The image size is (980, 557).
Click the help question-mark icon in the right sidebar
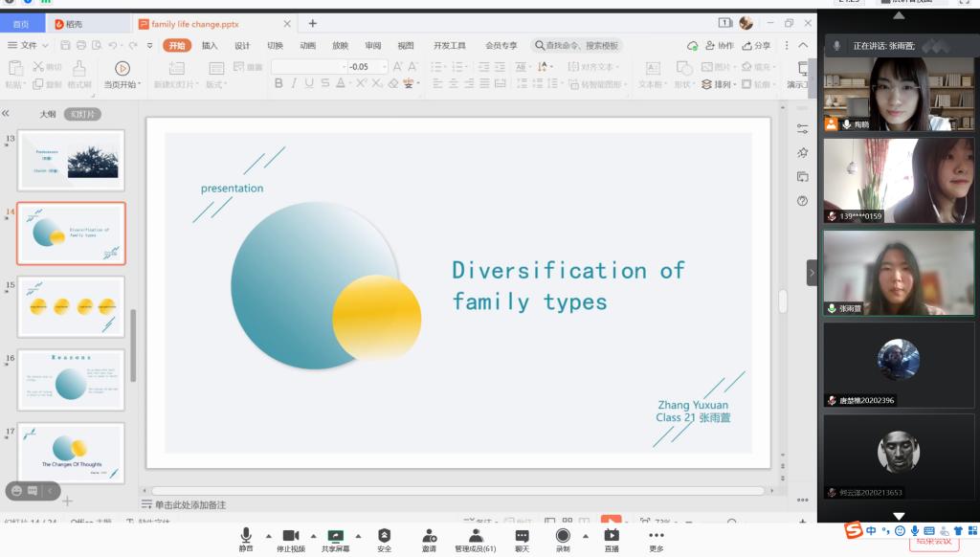pyautogui.click(x=803, y=201)
